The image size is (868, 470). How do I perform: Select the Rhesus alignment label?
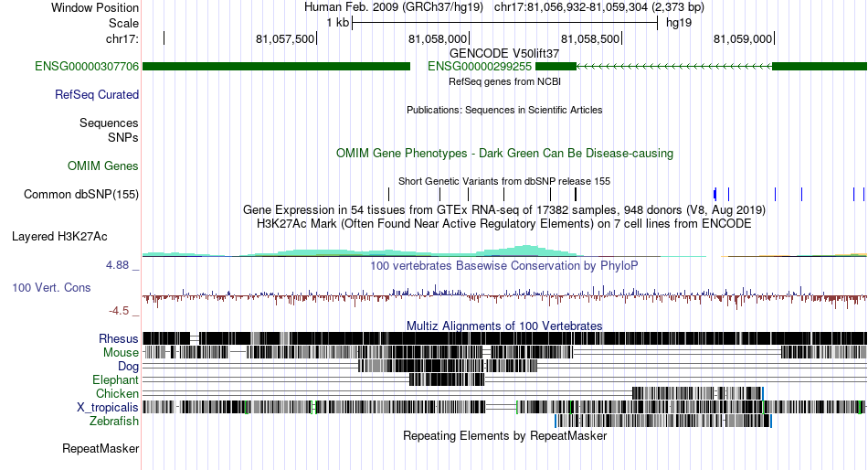(119, 338)
